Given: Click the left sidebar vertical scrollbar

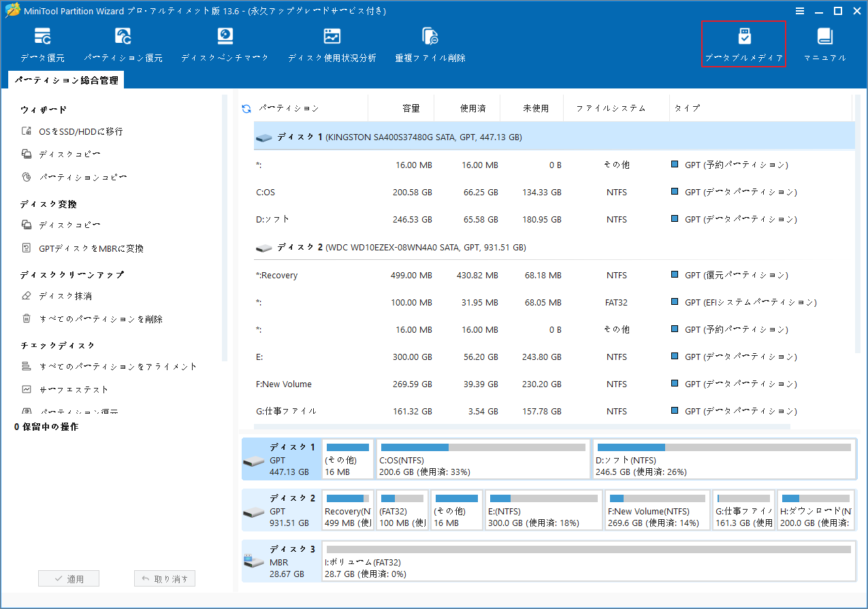Looking at the screenshot, I should (225, 228).
